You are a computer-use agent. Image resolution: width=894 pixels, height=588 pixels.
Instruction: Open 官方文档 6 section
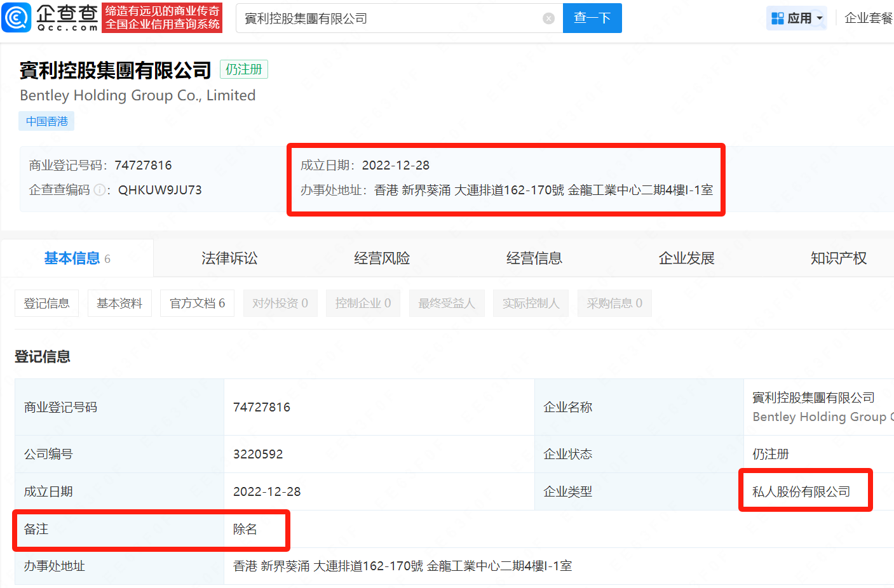click(x=197, y=304)
